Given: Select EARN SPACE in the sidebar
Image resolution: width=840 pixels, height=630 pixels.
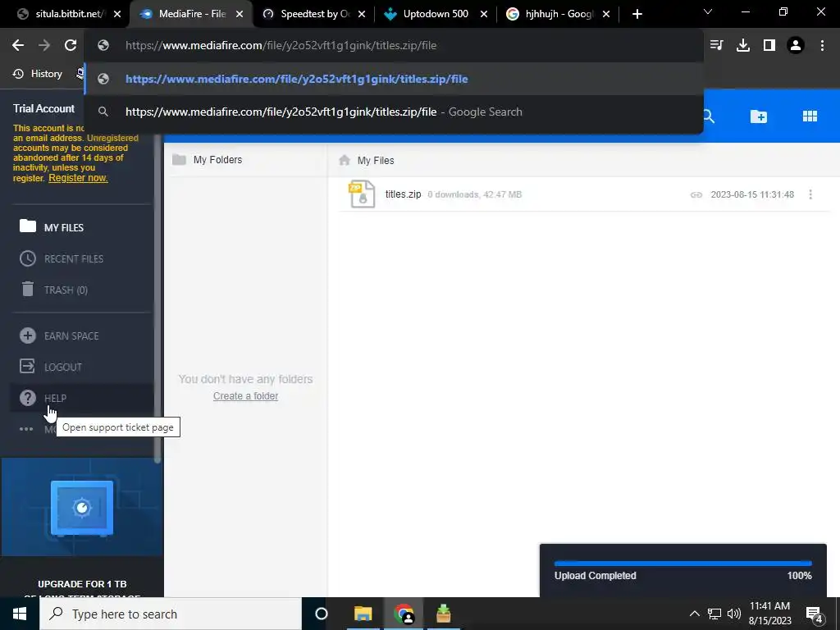Looking at the screenshot, I should (x=81, y=336).
